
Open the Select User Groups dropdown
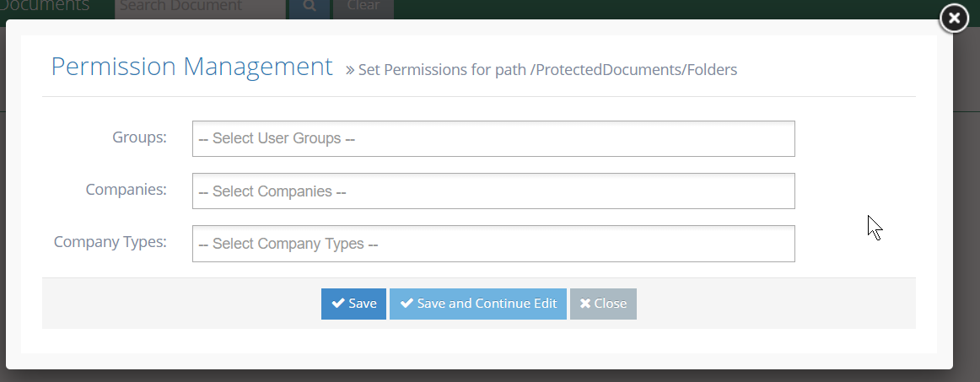coord(493,138)
